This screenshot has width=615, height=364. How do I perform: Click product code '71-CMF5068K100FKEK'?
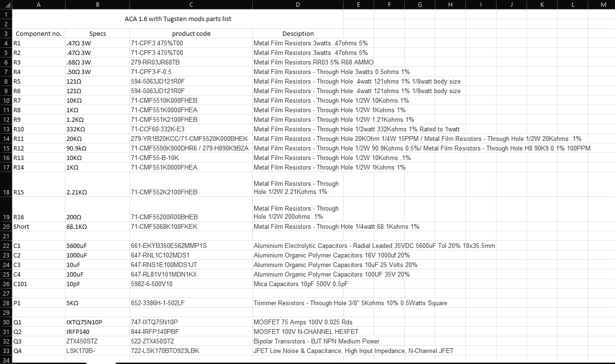(191, 226)
